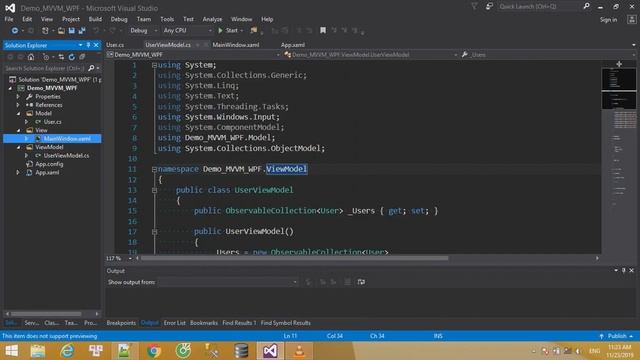Click the Undo toolbar icon
Viewport: 640px width, 360px height.
tap(96, 31)
